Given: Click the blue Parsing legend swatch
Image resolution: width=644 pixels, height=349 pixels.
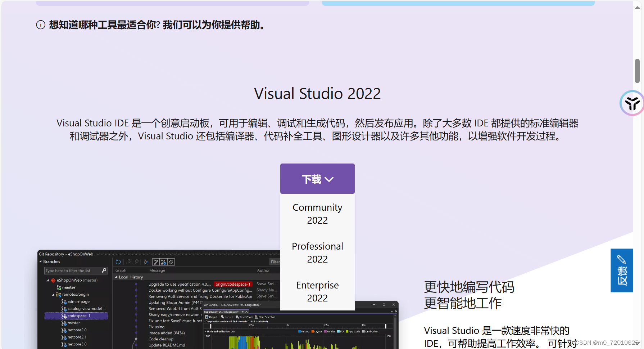Looking at the screenshot, I should click(x=299, y=331).
